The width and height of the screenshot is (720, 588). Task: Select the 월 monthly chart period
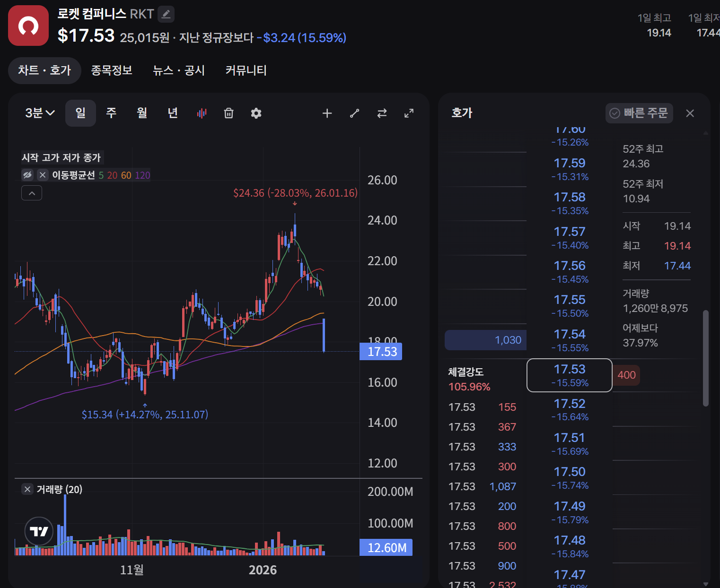point(142,113)
